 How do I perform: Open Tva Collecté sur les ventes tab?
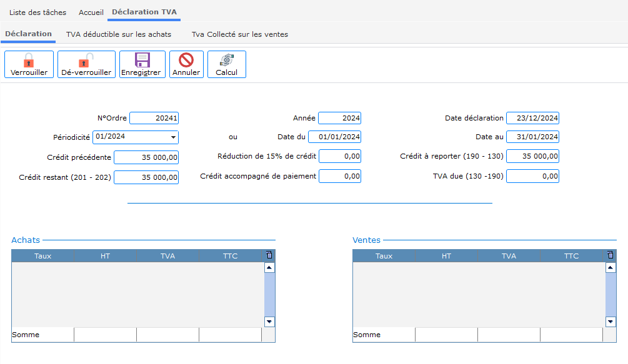pos(239,34)
